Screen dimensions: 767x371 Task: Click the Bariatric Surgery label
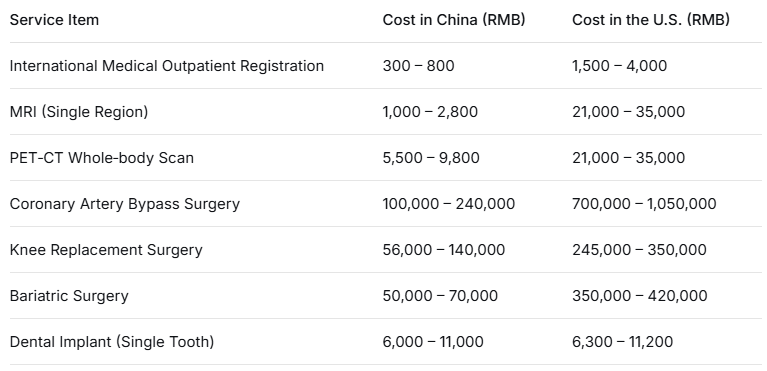[69, 296]
